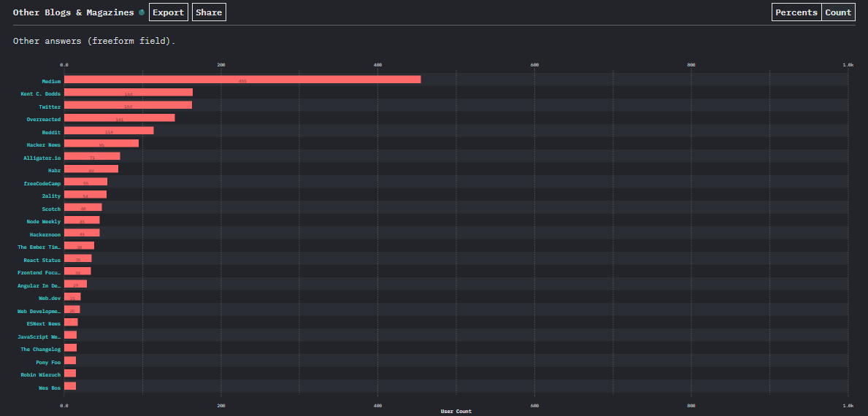Viewport: 868px width, 416px height.
Task: Click the 'User Count' axis title
Action: pyautogui.click(x=456, y=412)
